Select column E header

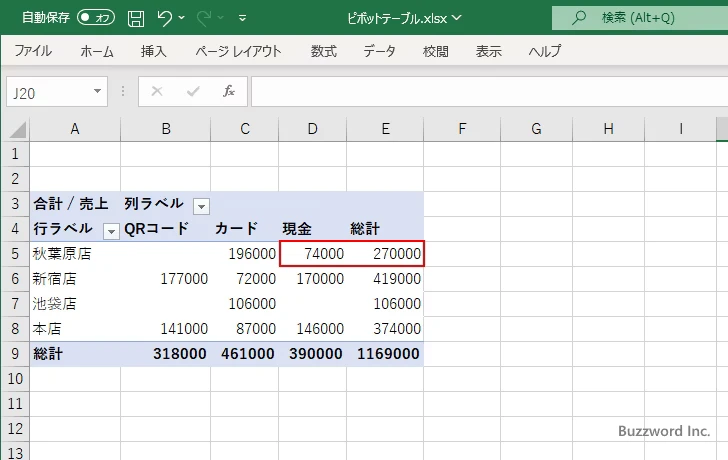tap(385, 129)
